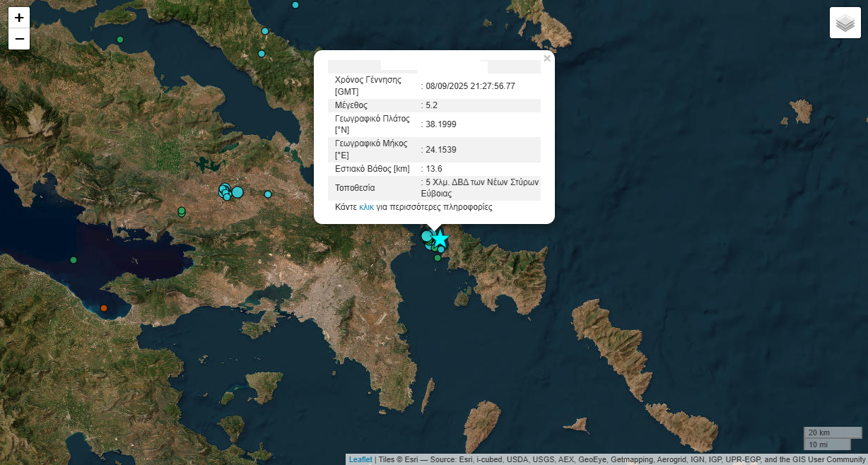
Task: Click the magnitude value 5.2 in popup
Action: (x=431, y=105)
